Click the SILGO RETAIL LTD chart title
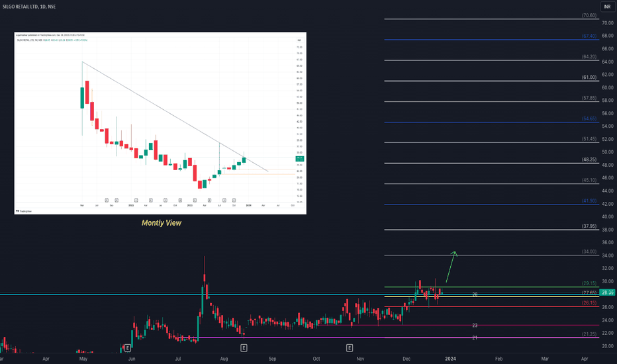The height and width of the screenshot is (364, 617). (x=29, y=7)
